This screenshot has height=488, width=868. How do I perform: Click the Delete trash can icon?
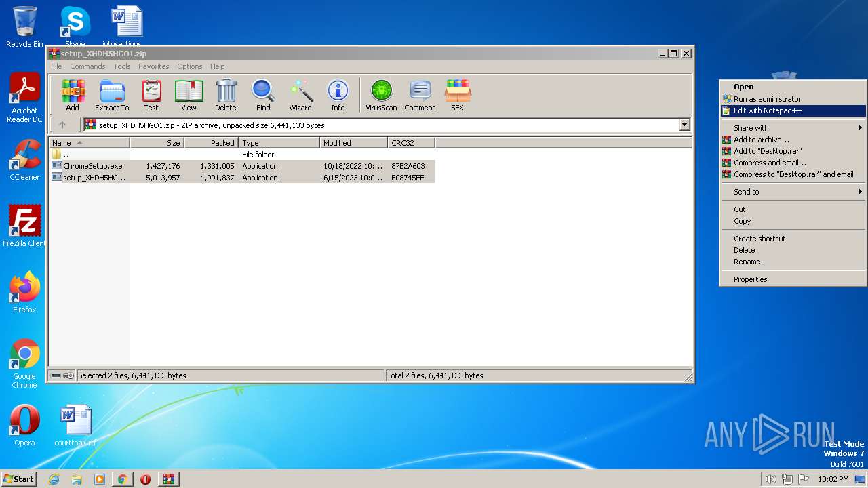tap(226, 95)
